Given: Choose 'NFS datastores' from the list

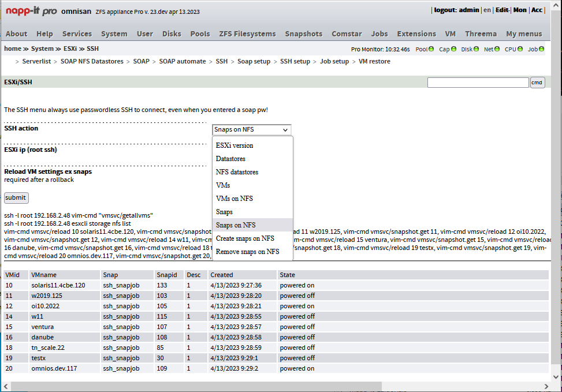Looking at the screenshot, I should click(x=237, y=172).
